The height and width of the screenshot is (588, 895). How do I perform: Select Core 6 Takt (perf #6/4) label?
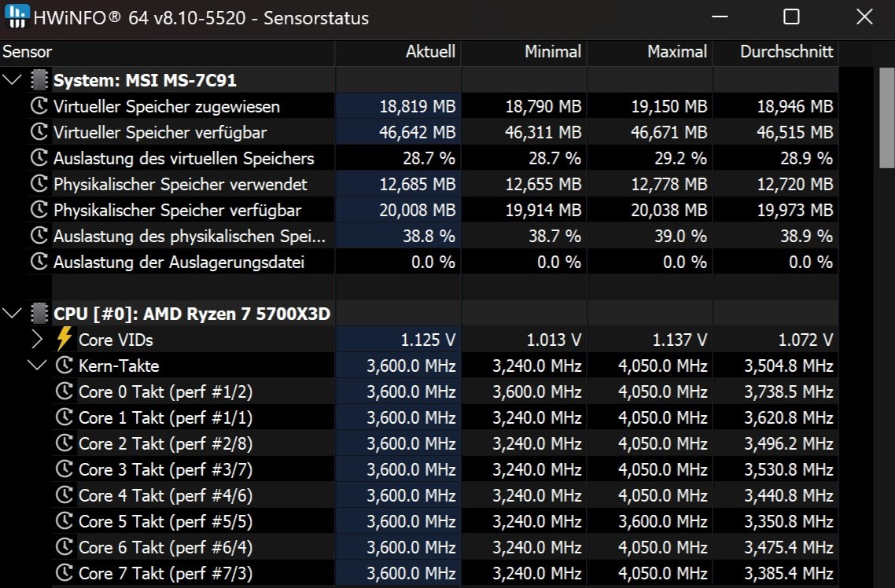point(165,547)
